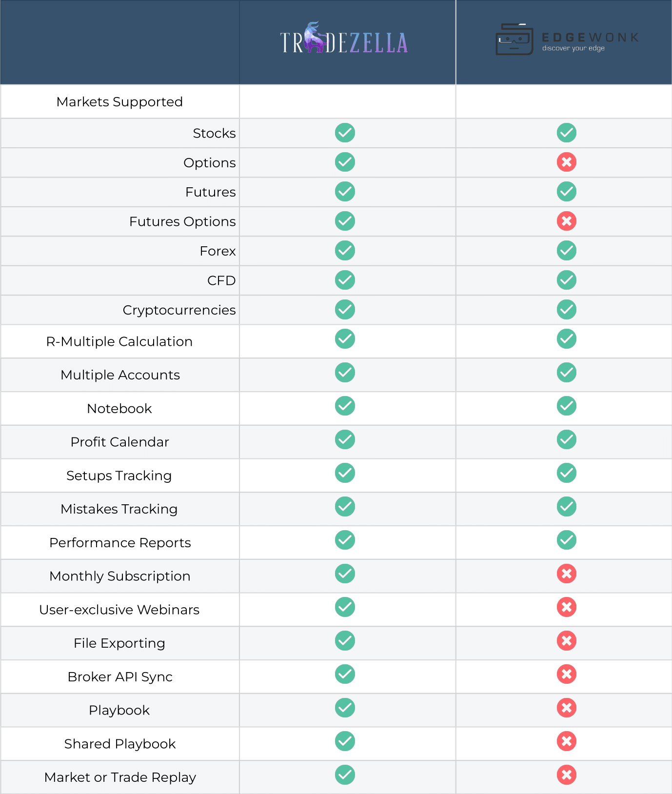Select the Mistakes Tracking label
Screen dimensions: 672x794
tap(119, 509)
